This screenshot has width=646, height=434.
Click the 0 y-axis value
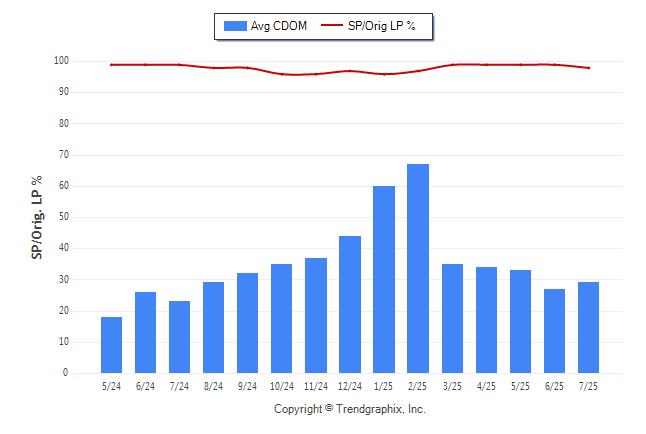pyautogui.click(x=66, y=373)
